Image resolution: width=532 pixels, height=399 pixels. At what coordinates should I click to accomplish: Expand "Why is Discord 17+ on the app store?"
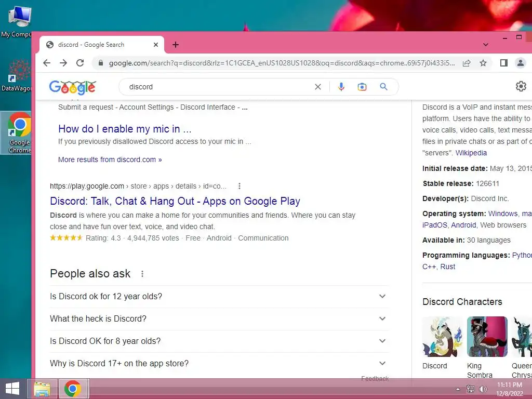219,364
